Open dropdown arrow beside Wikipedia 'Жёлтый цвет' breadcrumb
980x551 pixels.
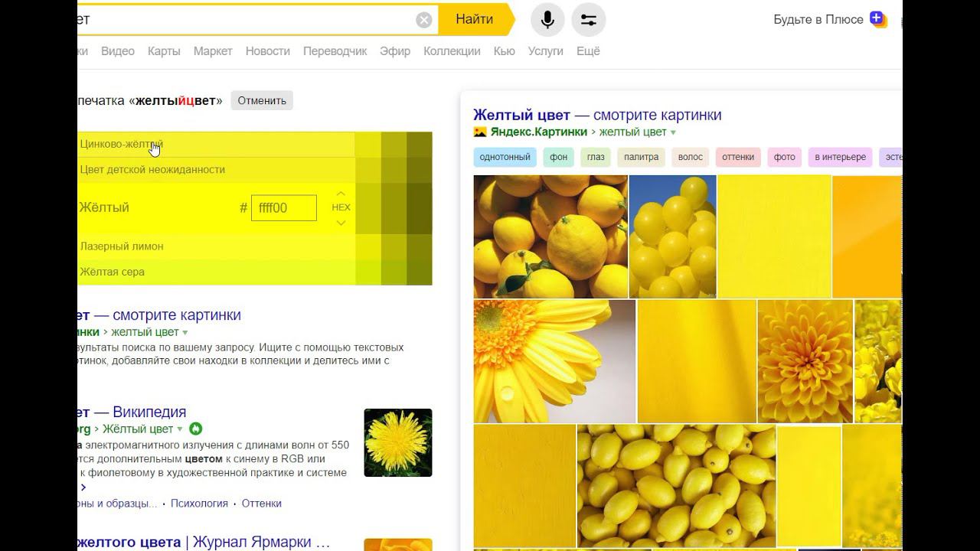click(x=180, y=429)
